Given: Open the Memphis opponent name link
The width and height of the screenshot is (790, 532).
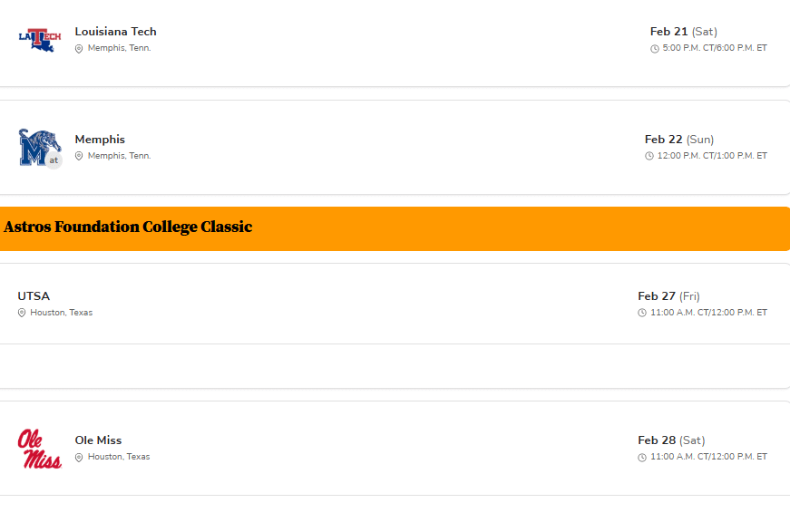Looking at the screenshot, I should (x=100, y=140).
